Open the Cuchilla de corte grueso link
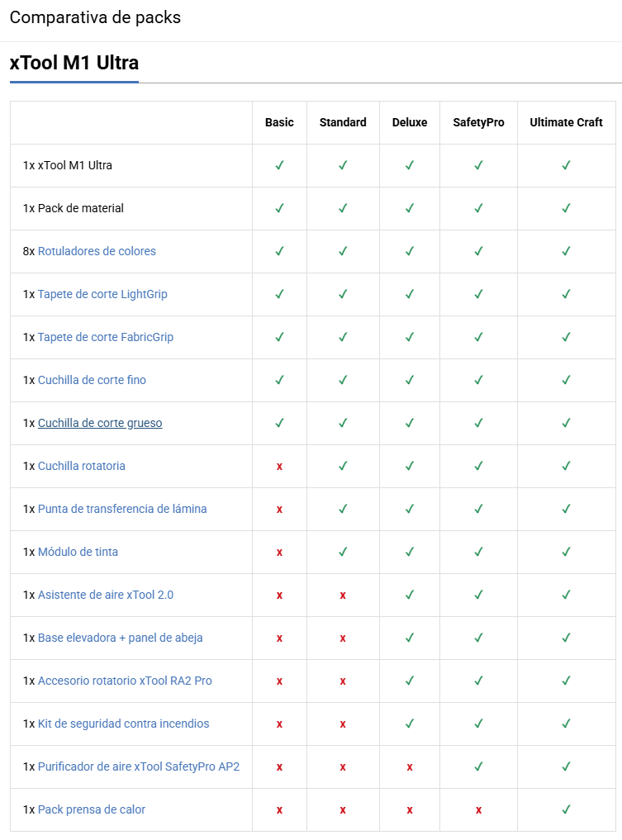Viewport: 622px width, 840px height. pos(100,423)
